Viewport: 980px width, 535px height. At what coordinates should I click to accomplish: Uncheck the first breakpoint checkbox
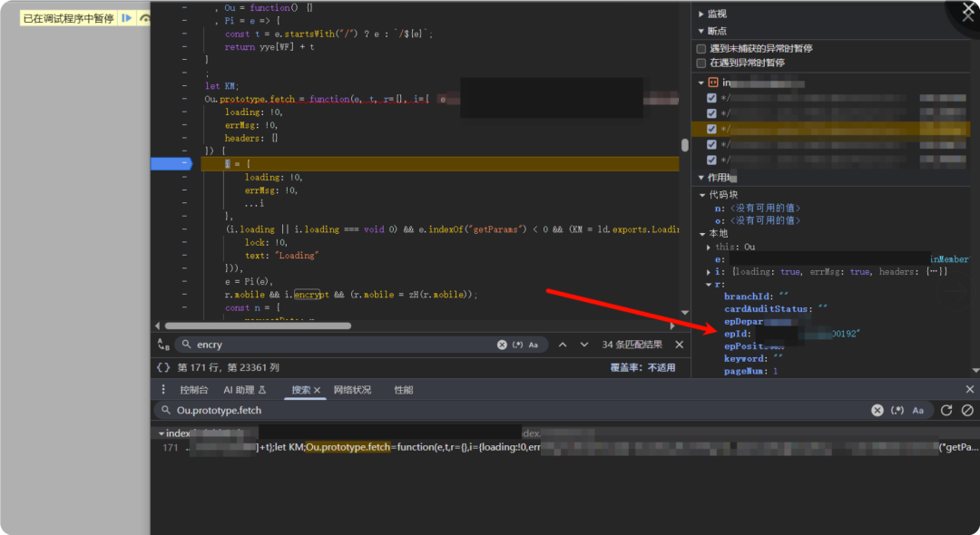[711, 98]
